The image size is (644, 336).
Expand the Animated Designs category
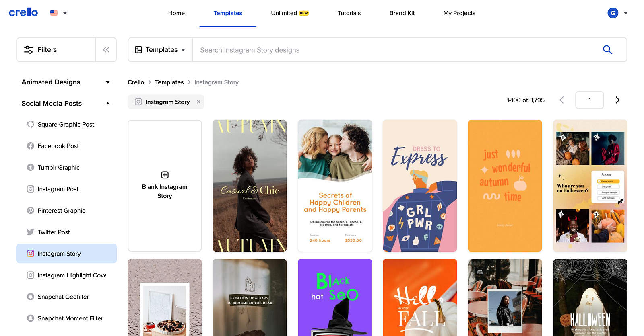coord(66,82)
